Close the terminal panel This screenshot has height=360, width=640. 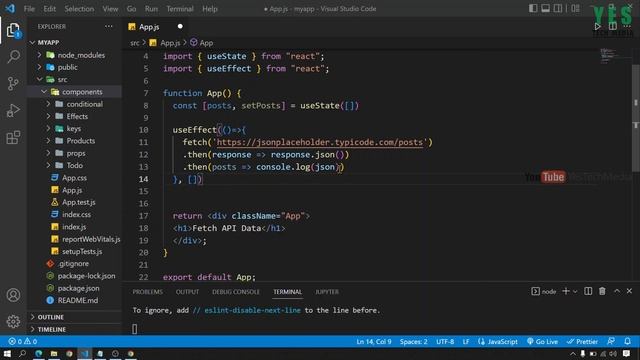pyautogui.click(x=629, y=291)
